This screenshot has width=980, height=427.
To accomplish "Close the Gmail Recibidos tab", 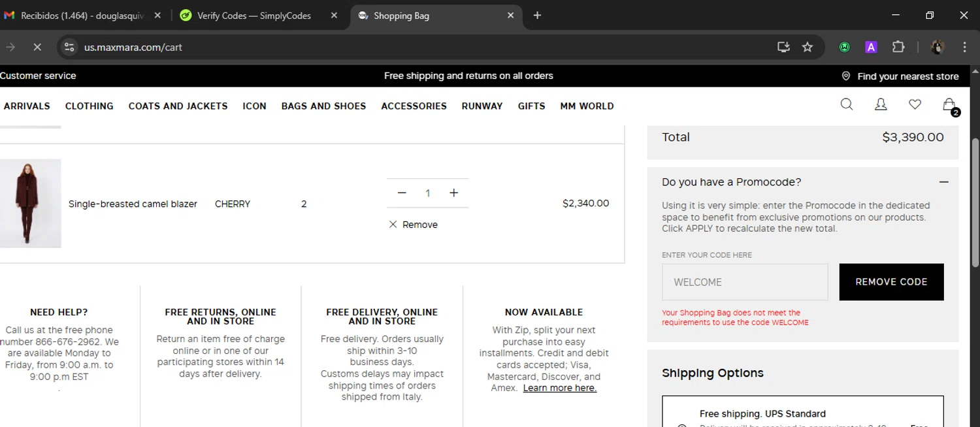I will pos(157,15).
